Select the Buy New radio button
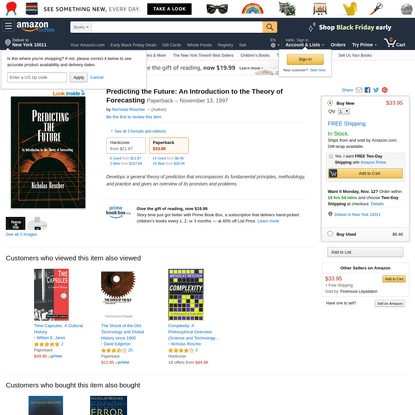 point(330,103)
